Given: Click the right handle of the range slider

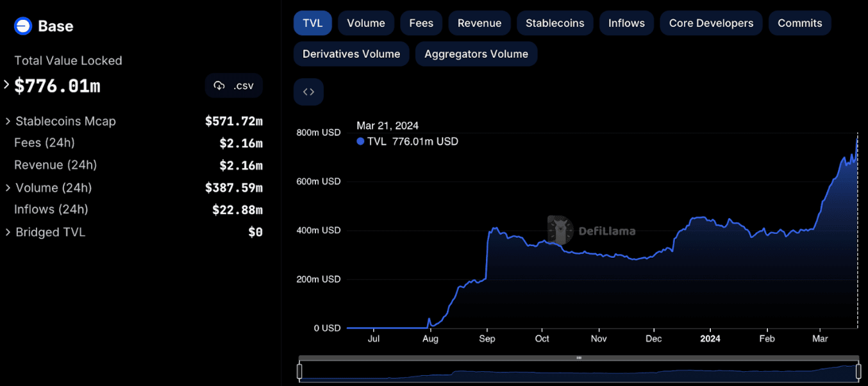Looking at the screenshot, I should [x=858, y=371].
